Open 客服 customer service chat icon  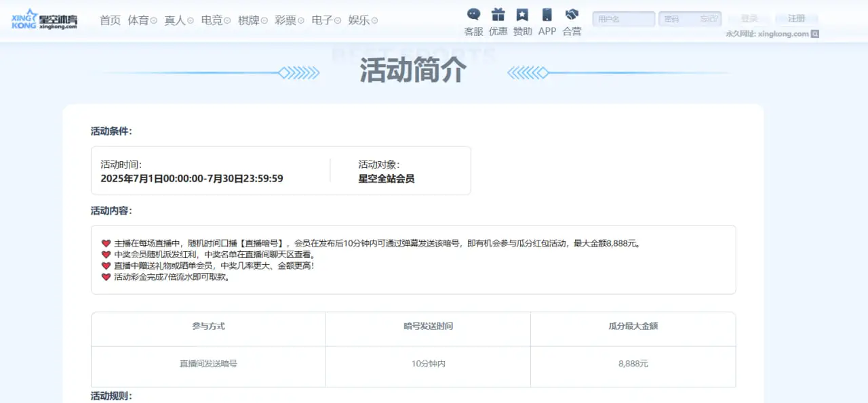pyautogui.click(x=473, y=15)
